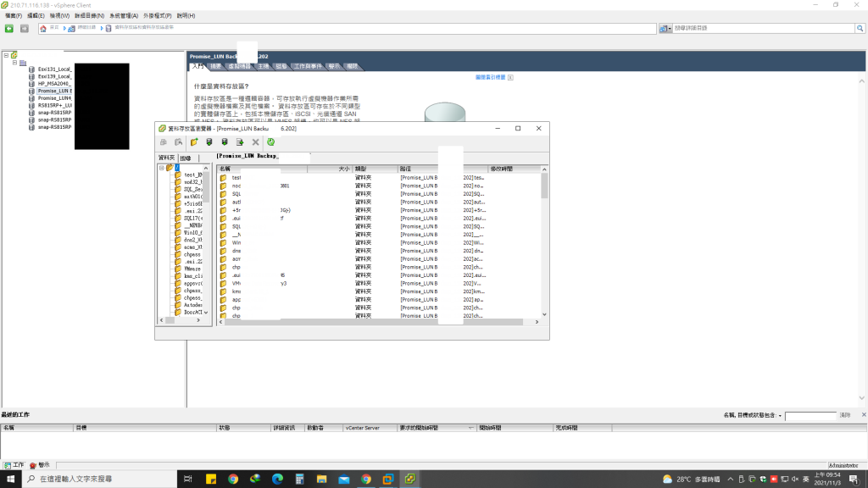868x488 pixels.
Task: Open the 說明(H) menu
Action: pyautogui.click(x=186, y=16)
